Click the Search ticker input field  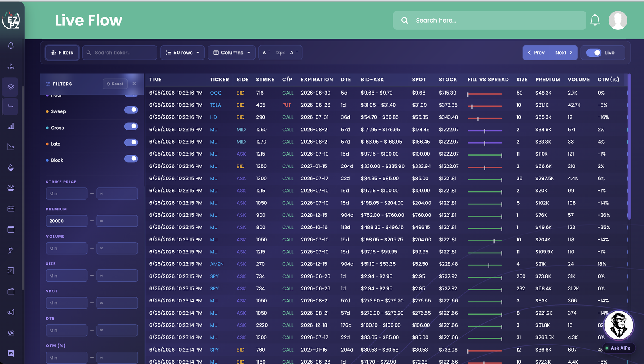click(x=120, y=53)
